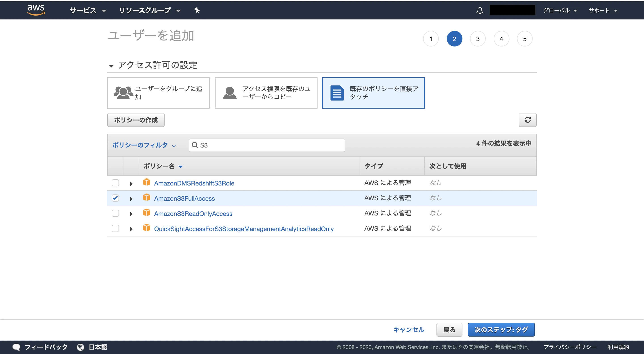
Task: Check the AmazonDMSRedshiftS3Role checkbox
Action: click(115, 183)
